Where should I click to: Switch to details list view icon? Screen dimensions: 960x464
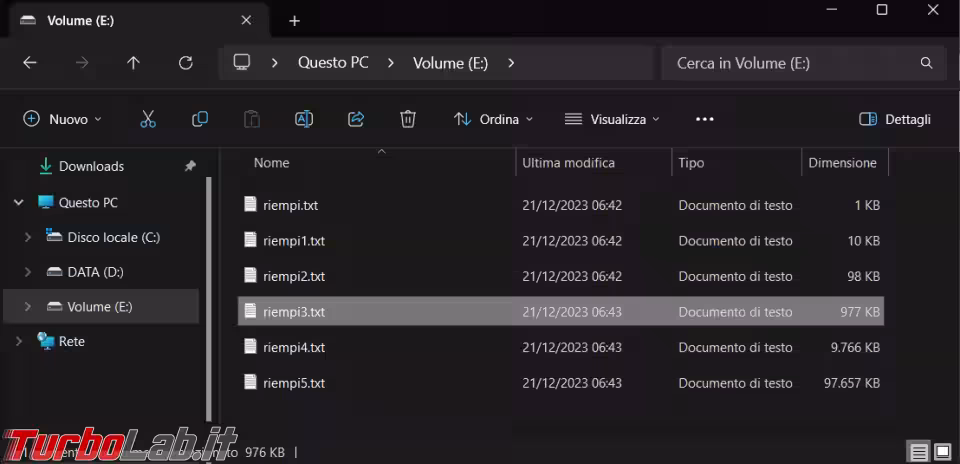click(x=918, y=452)
